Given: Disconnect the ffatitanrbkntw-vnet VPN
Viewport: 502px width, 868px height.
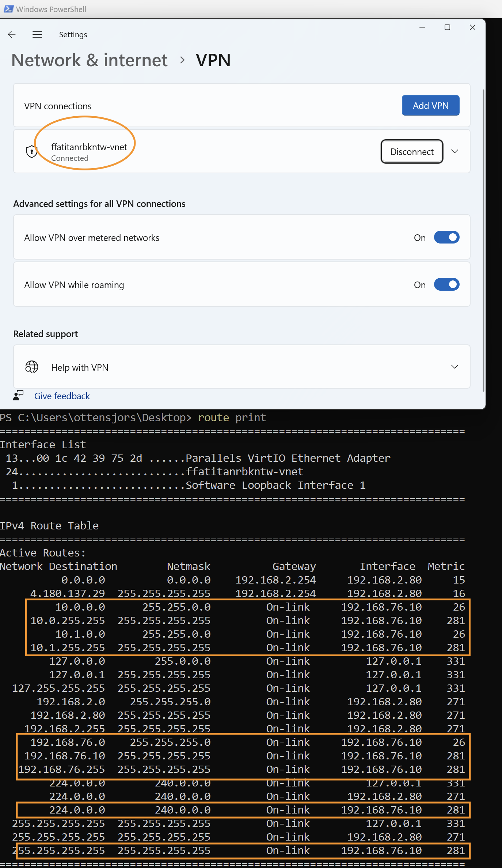Looking at the screenshot, I should (412, 151).
